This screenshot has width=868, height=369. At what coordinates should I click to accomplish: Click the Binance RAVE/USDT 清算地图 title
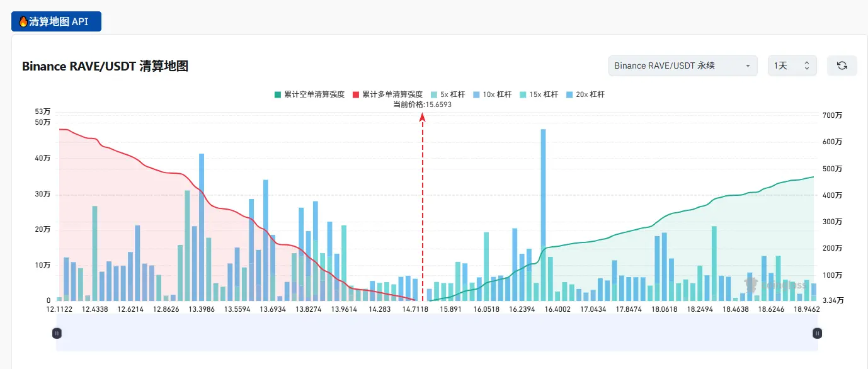pyautogui.click(x=105, y=66)
